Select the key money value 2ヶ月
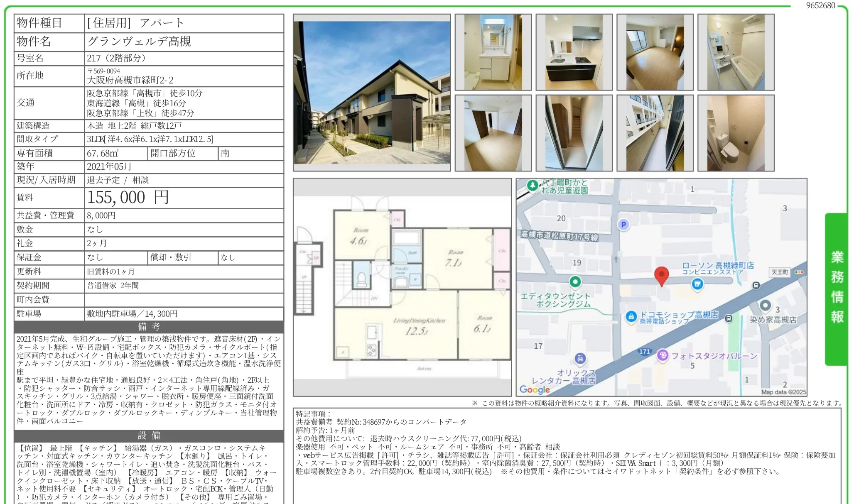This screenshot has width=854, height=504. (x=97, y=243)
